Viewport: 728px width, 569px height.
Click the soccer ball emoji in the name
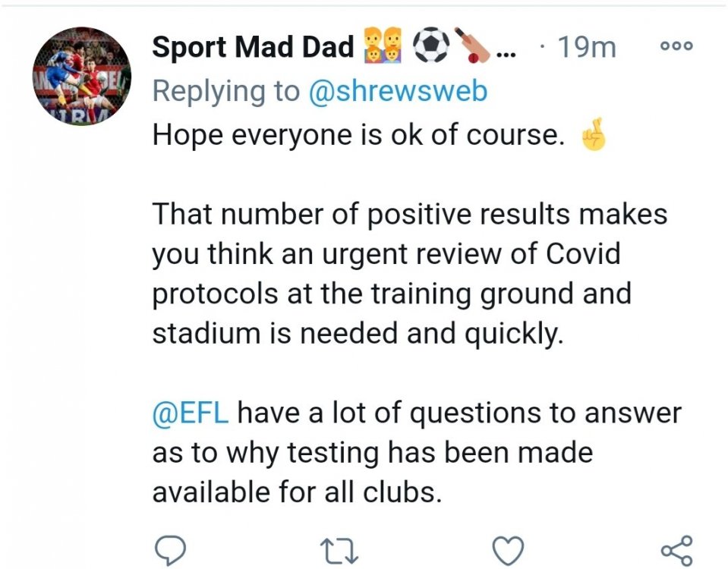430,47
